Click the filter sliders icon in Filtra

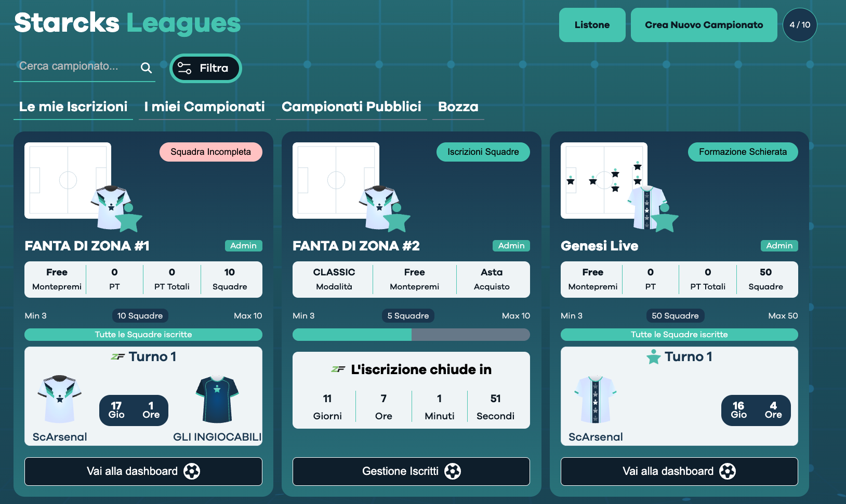[184, 68]
